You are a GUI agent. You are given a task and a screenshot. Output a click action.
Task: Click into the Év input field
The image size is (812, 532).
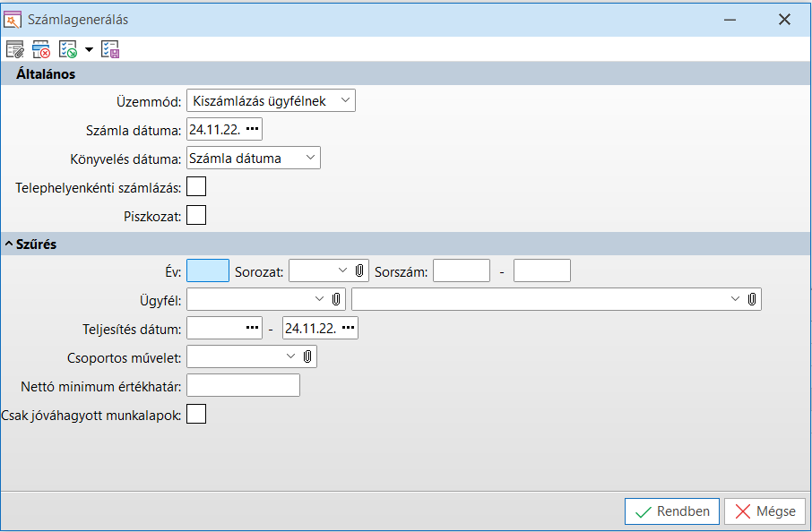coord(208,270)
